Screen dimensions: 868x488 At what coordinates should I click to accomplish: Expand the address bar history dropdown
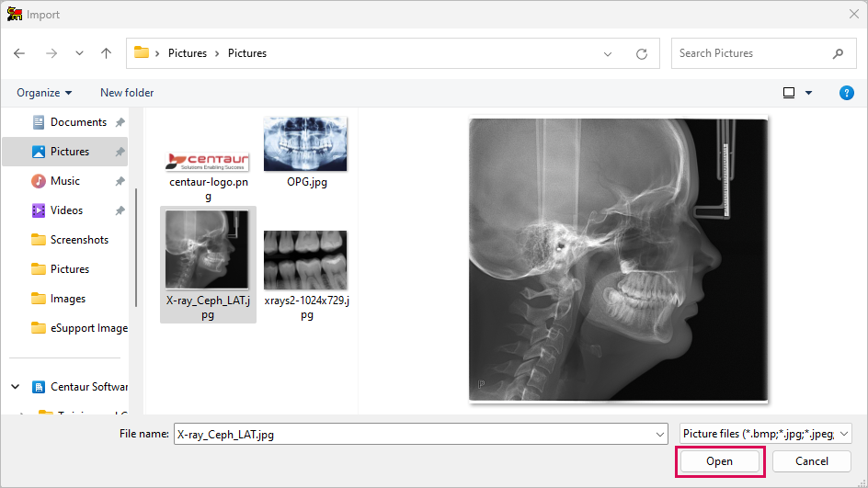[x=607, y=53]
